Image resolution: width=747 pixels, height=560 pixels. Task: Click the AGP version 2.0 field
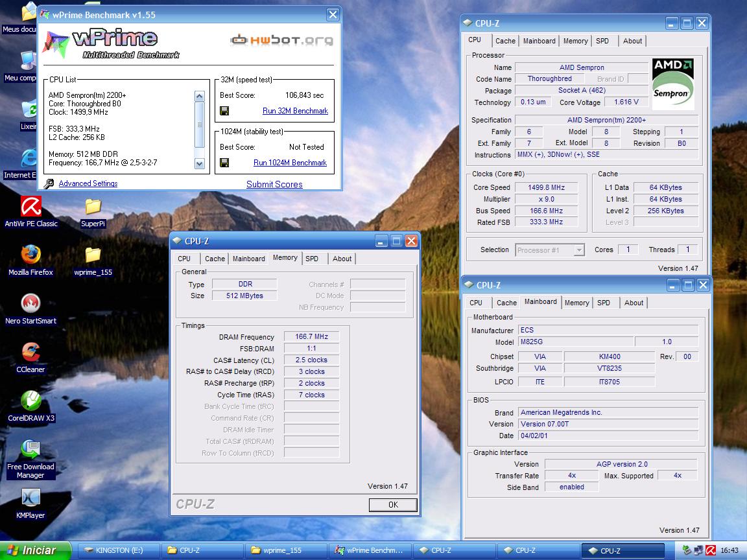pyautogui.click(x=621, y=464)
